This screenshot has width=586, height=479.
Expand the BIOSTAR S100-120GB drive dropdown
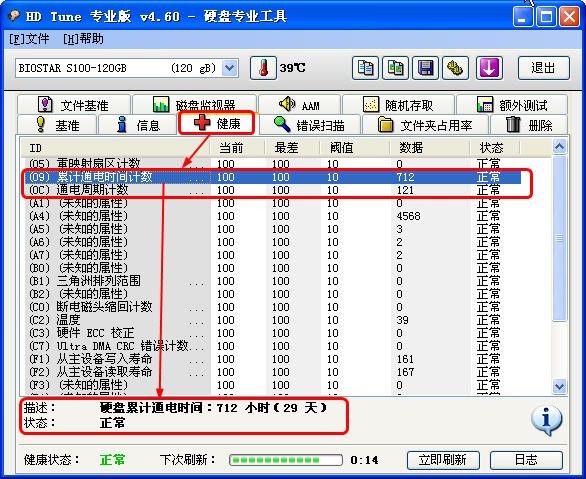tap(229, 68)
